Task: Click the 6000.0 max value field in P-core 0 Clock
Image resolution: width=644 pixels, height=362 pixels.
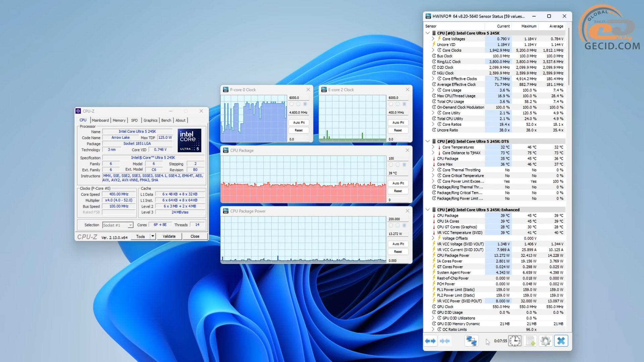Action: [299, 98]
